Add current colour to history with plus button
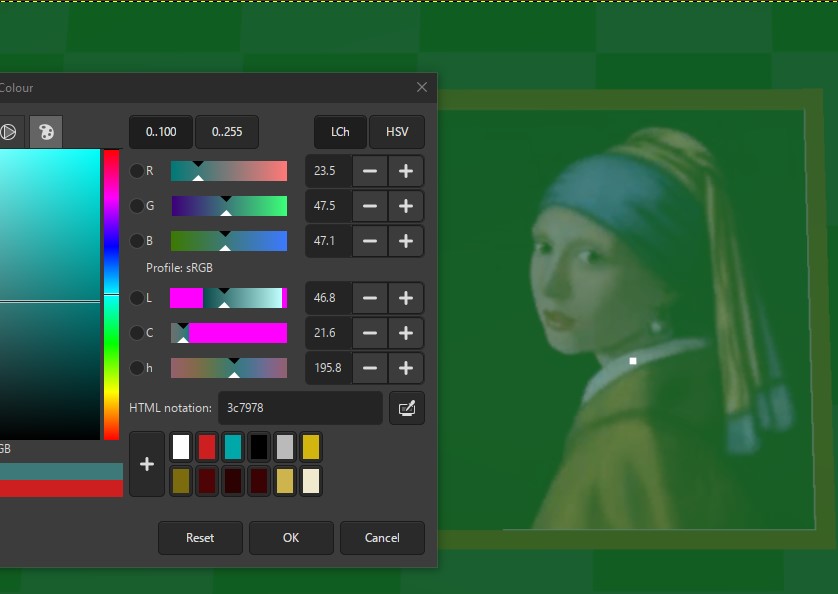The height and width of the screenshot is (594, 838). (x=147, y=464)
